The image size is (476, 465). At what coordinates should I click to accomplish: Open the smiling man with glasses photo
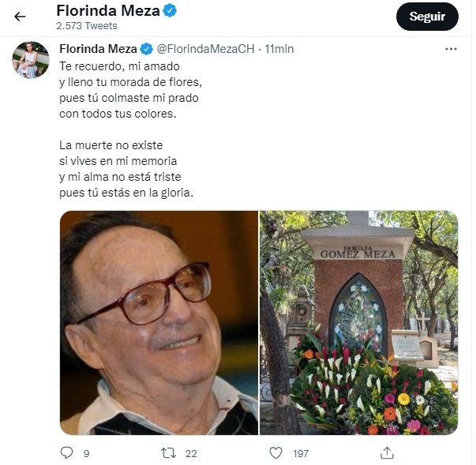159,322
